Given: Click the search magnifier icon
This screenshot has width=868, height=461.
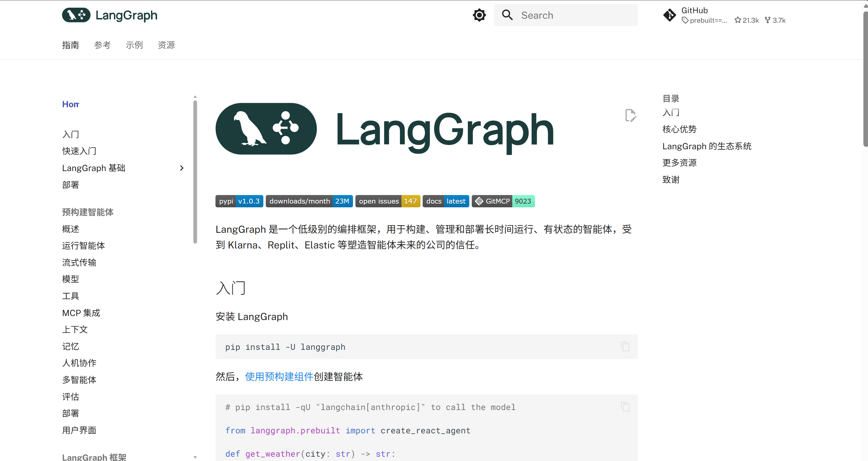Looking at the screenshot, I should (x=507, y=15).
